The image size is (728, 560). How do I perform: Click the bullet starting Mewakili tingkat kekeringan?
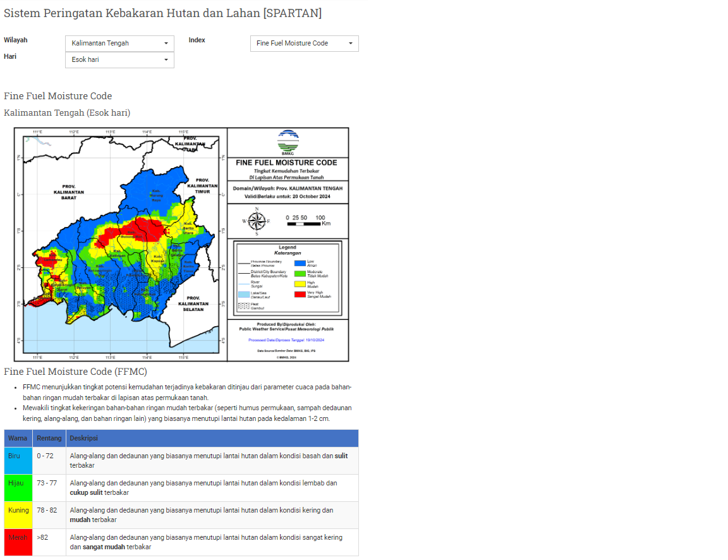pos(187,413)
